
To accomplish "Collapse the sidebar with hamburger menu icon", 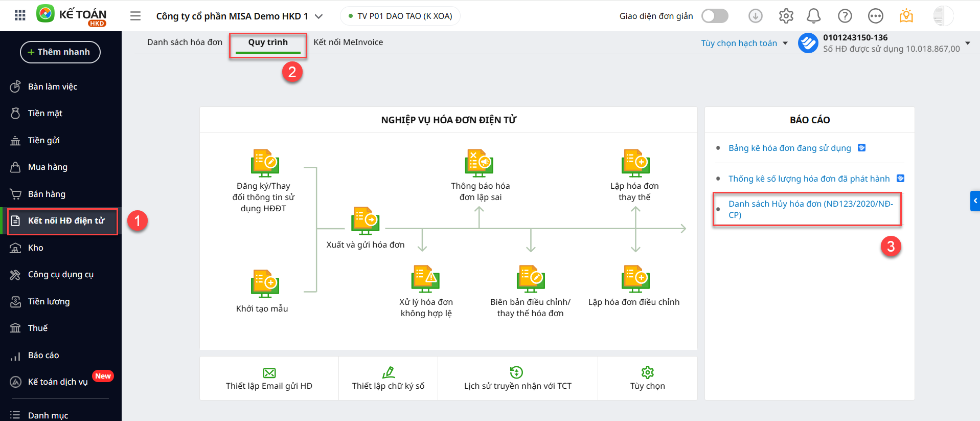I will coord(135,16).
